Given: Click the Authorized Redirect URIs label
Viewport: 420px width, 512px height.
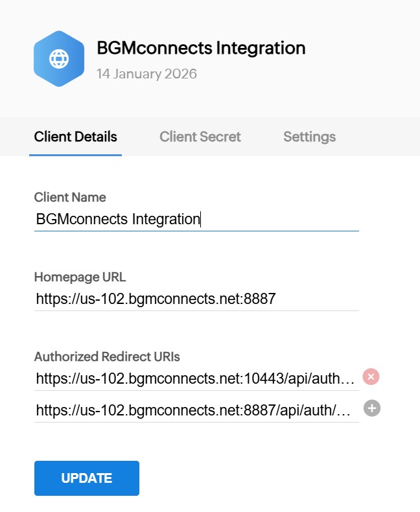Looking at the screenshot, I should (x=107, y=356).
